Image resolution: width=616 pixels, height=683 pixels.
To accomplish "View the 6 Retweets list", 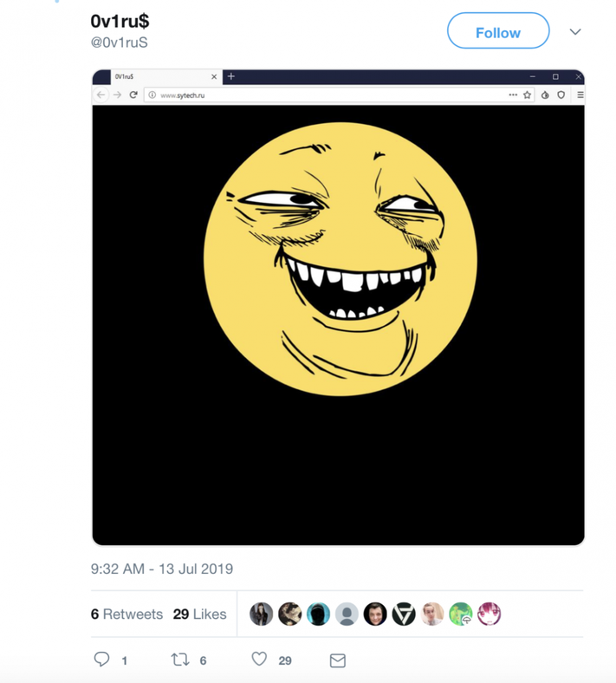I will click(126, 614).
